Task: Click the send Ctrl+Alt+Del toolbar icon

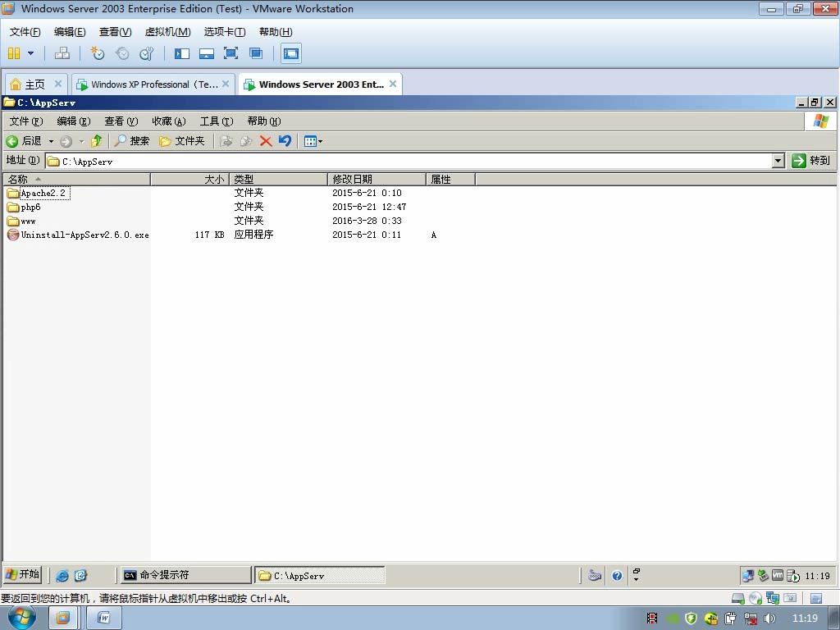Action: tap(62, 53)
